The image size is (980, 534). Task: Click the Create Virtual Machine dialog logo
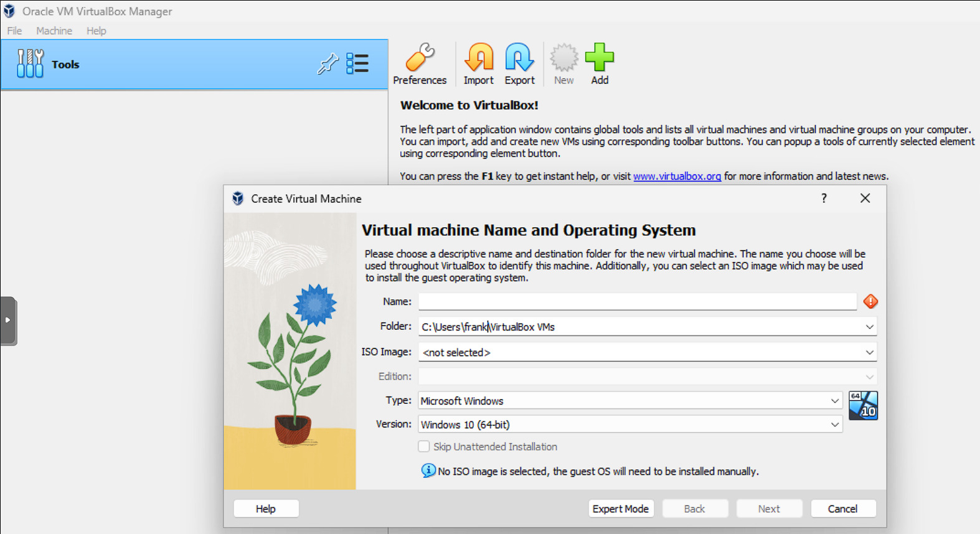coord(238,199)
